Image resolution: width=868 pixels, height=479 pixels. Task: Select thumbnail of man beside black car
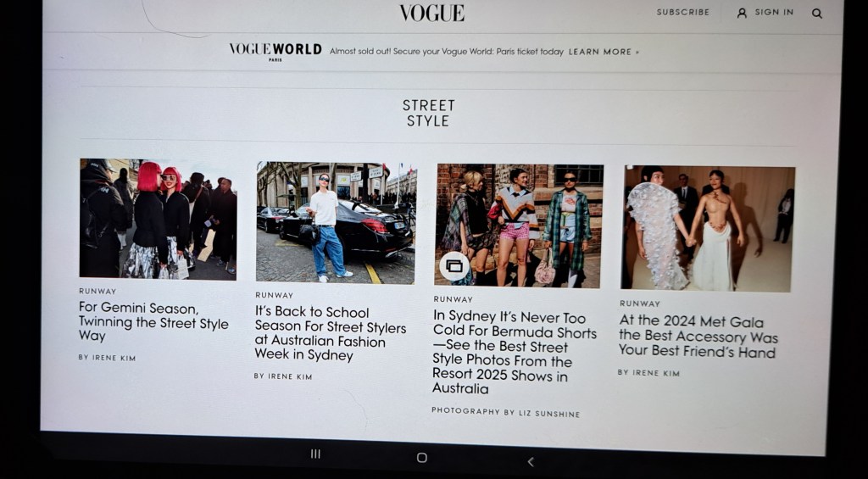click(x=336, y=223)
